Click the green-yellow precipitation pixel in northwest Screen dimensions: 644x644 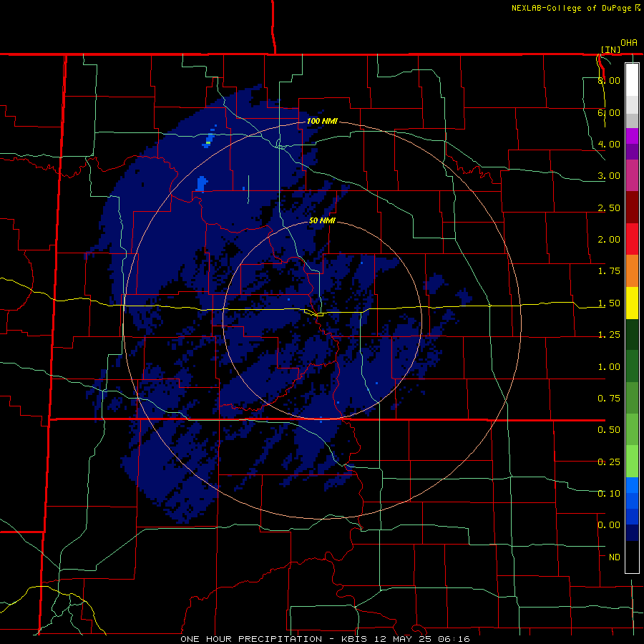(208, 142)
